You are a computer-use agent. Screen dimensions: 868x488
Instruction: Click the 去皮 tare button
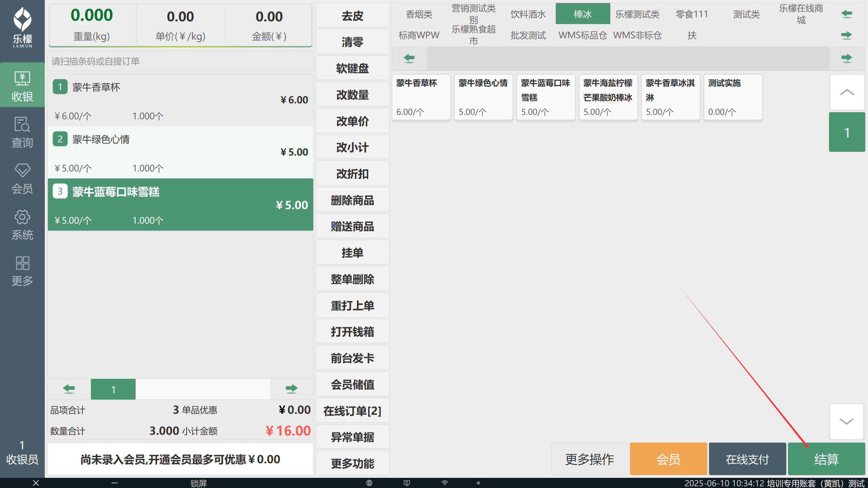[x=353, y=16]
